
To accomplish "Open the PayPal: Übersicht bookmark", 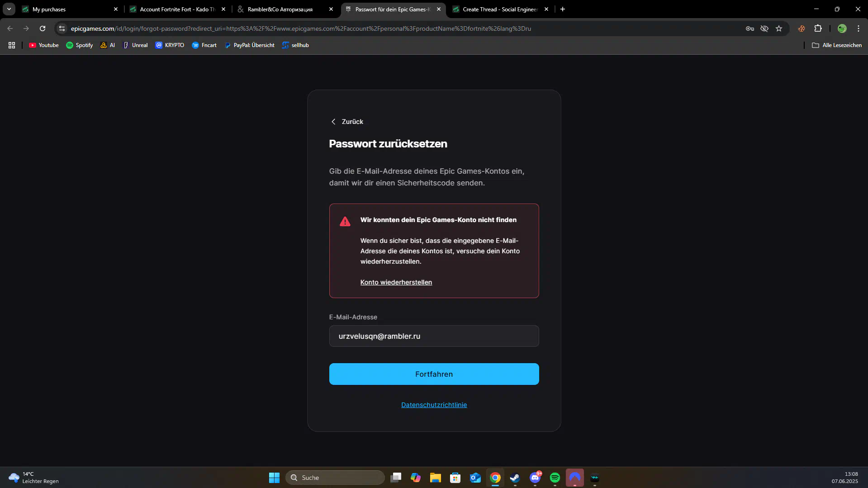I will (x=249, y=45).
